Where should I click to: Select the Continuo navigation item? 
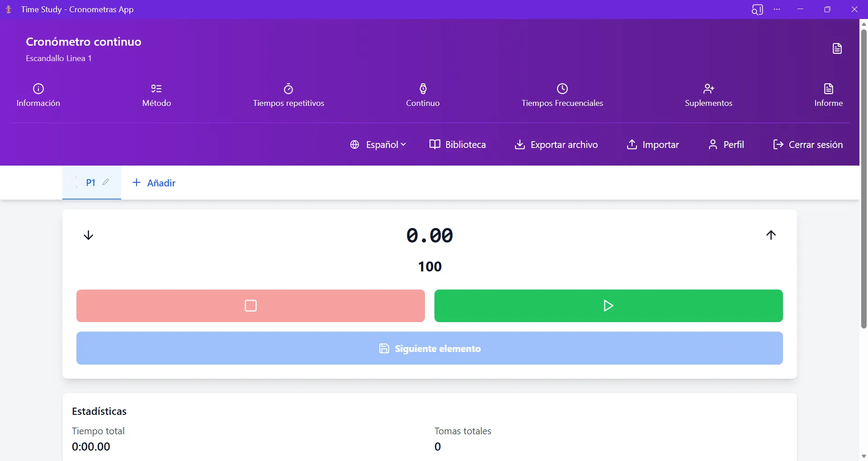pos(423,95)
